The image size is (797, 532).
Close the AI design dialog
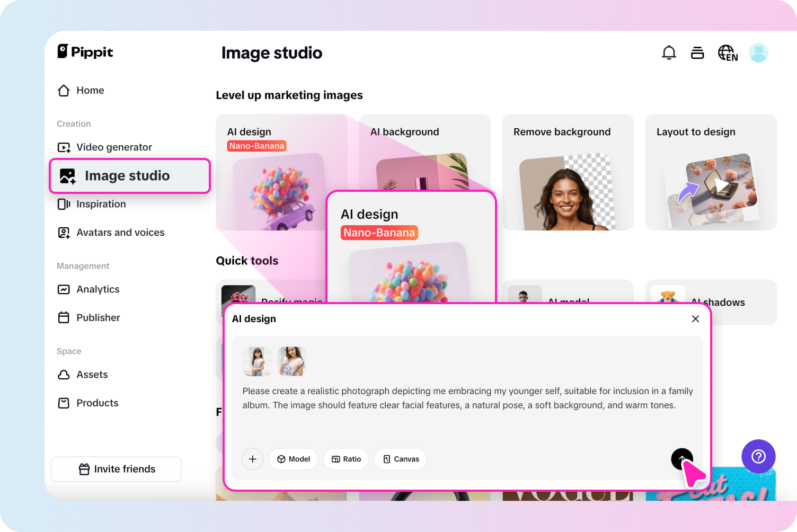point(695,318)
